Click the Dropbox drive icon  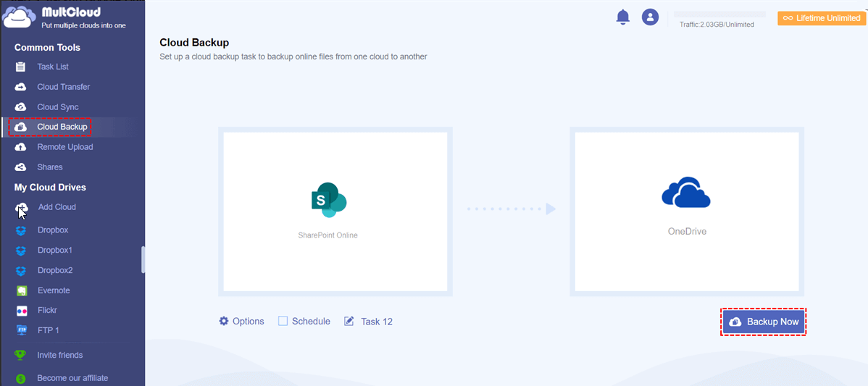tap(21, 230)
